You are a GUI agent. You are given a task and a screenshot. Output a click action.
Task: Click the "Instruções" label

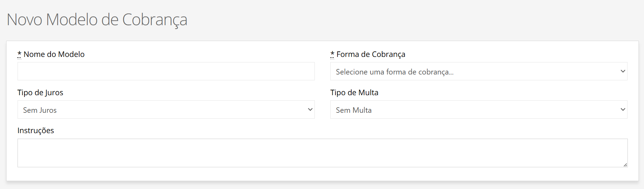(36, 130)
